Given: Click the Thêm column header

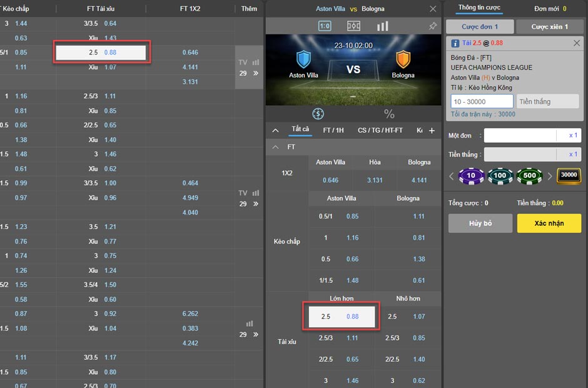Looking at the screenshot, I should [249, 9].
